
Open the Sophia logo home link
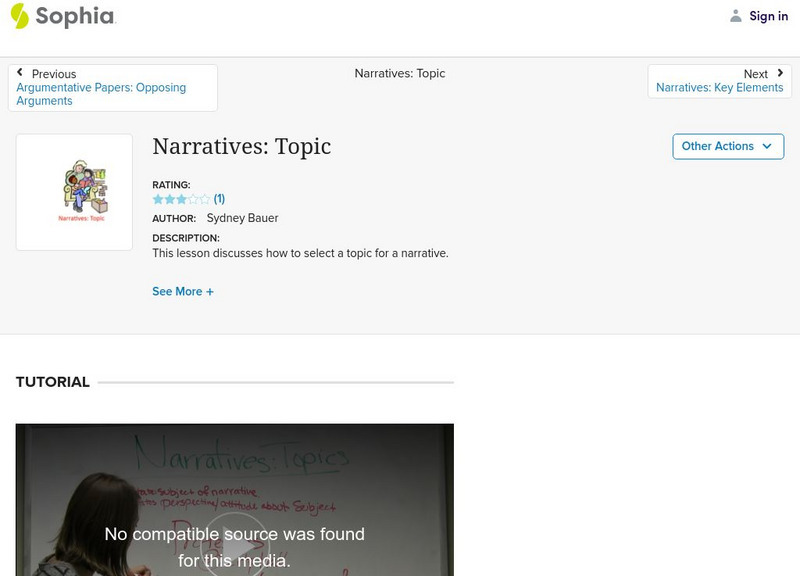point(63,16)
